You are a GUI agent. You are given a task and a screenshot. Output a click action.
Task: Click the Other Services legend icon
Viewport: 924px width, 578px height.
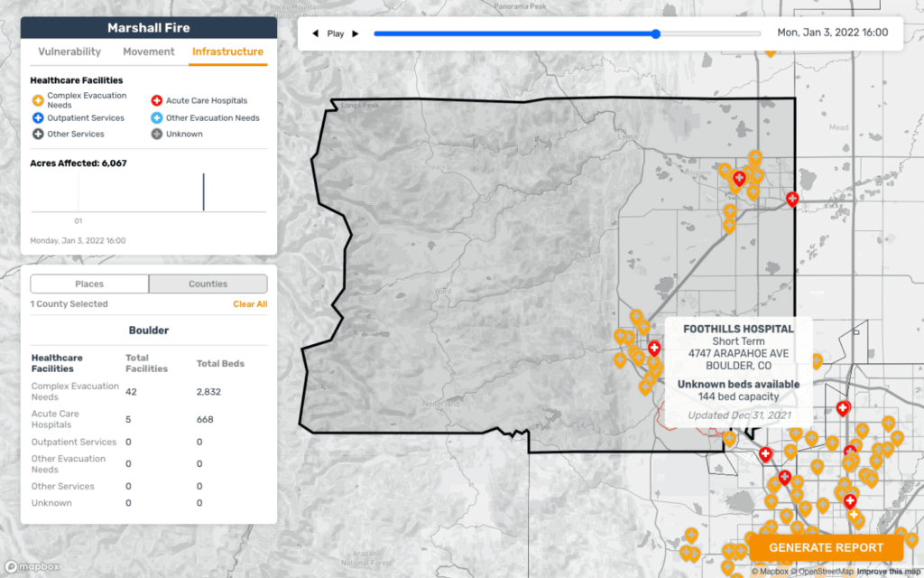tap(38, 134)
